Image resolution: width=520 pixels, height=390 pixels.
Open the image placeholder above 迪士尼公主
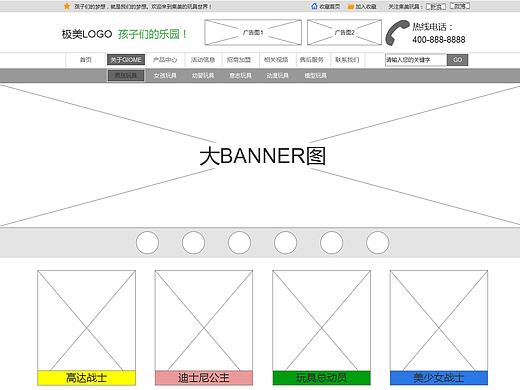tap(204, 320)
